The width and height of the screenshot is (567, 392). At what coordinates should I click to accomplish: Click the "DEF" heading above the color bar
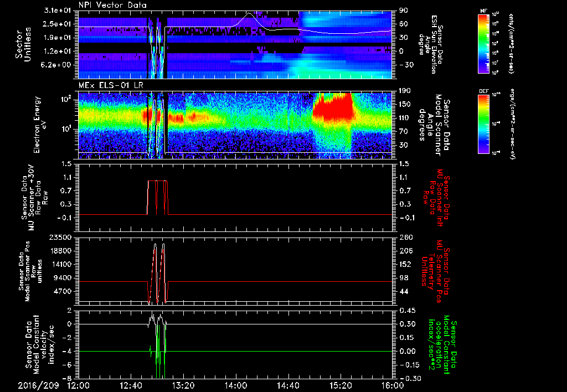coord(483,91)
